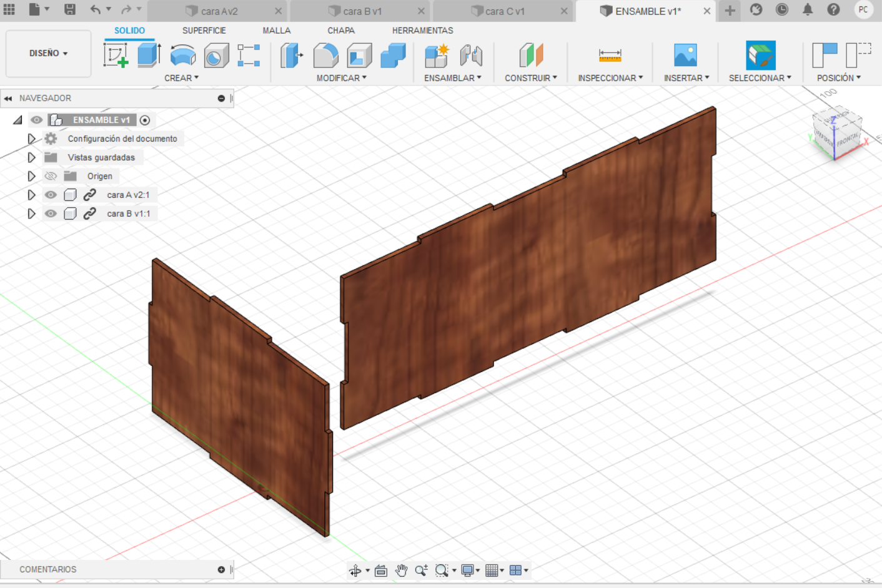
Task: Open the CONSTRUIR dropdown menu
Action: tap(531, 78)
